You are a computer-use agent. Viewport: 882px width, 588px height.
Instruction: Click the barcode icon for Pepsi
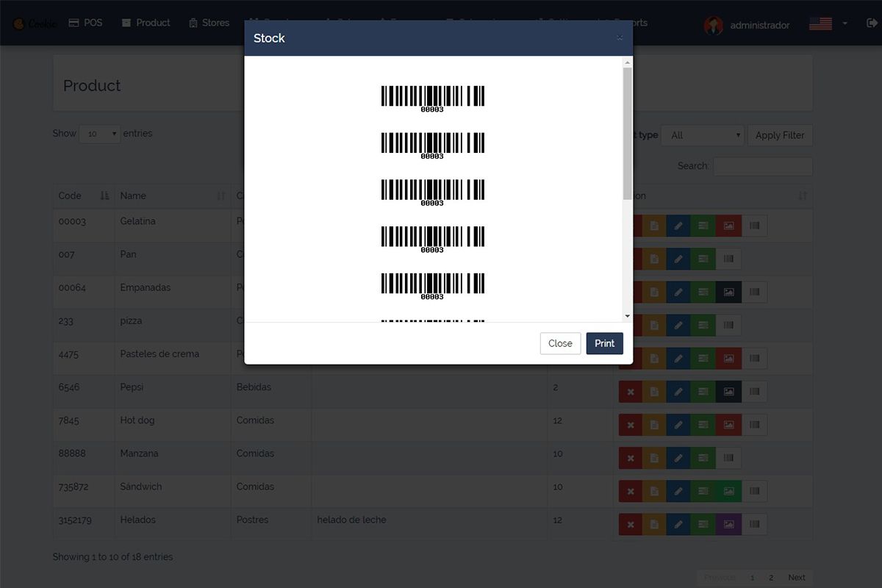(x=754, y=391)
